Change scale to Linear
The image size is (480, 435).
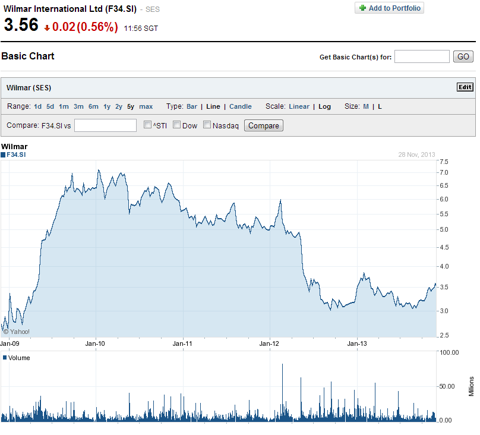pyautogui.click(x=299, y=107)
